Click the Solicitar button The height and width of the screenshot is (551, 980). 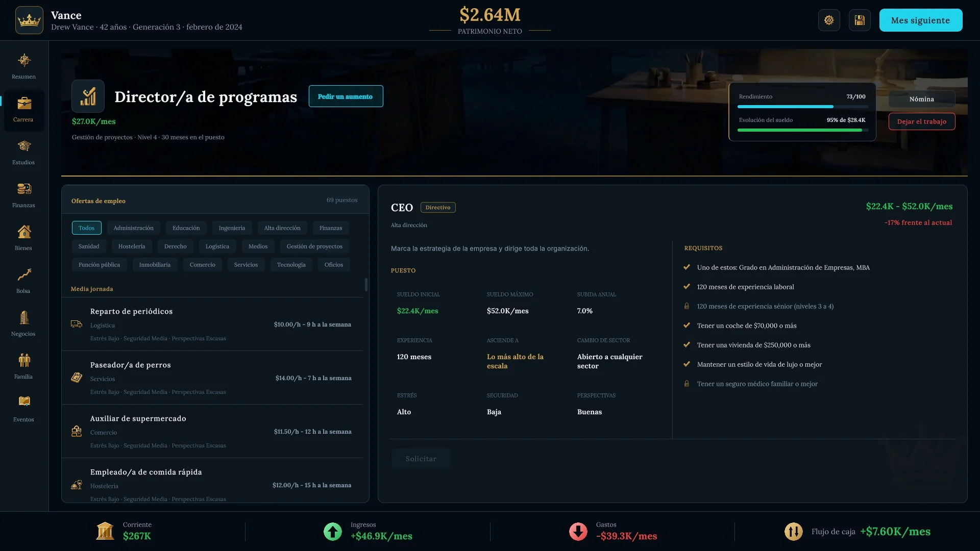pos(421,459)
